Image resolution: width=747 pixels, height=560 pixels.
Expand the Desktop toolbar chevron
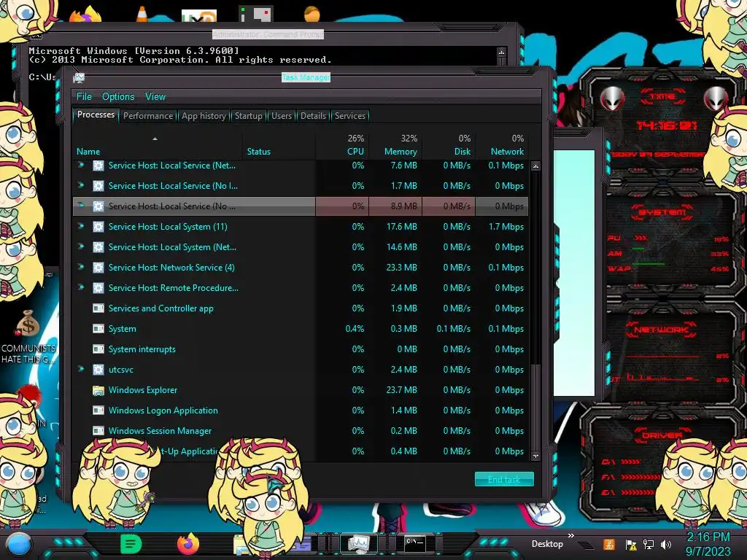coord(570,536)
